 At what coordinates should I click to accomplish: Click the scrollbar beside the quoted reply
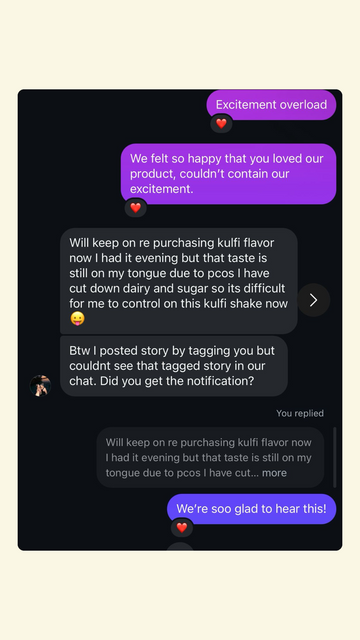tap(335, 457)
